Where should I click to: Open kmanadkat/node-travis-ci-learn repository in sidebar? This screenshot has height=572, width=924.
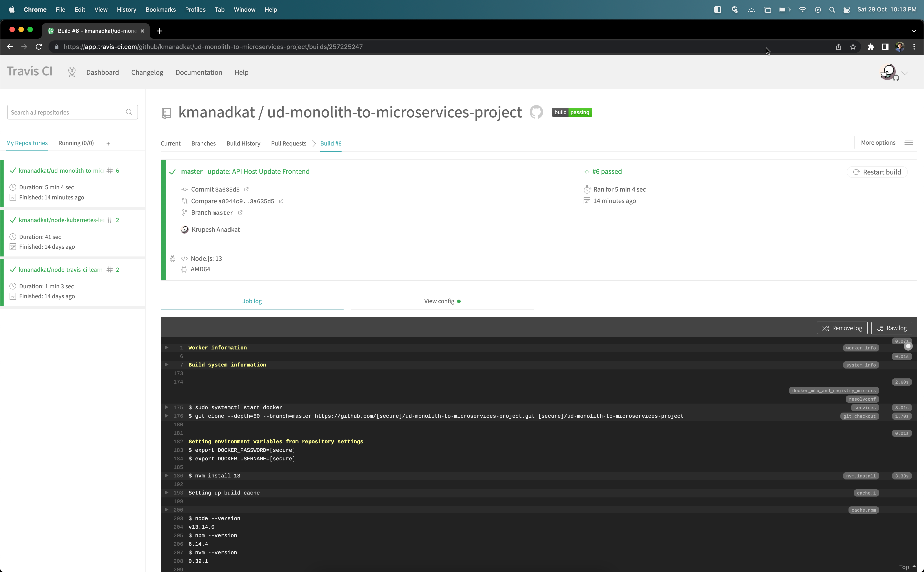(61, 269)
